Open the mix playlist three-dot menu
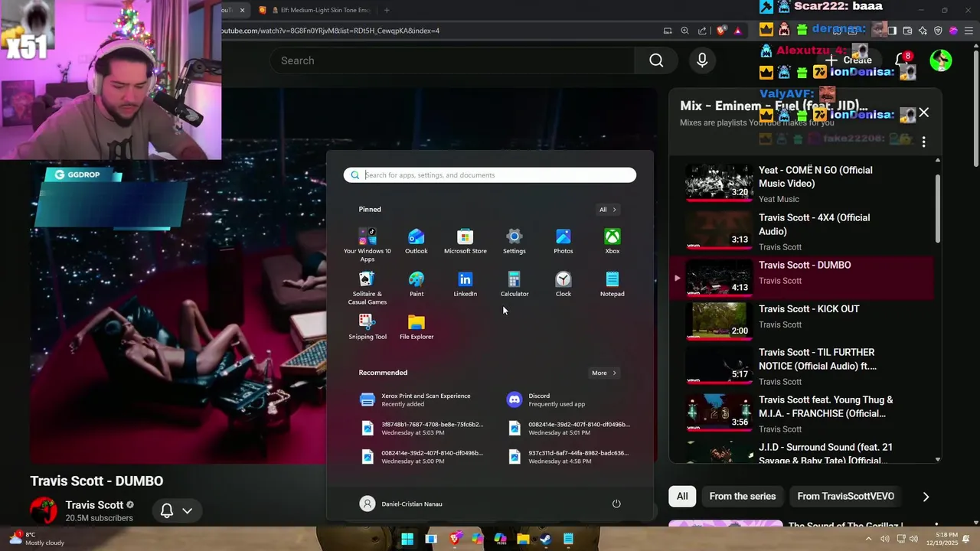980x551 pixels. click(x=924, y=142)
